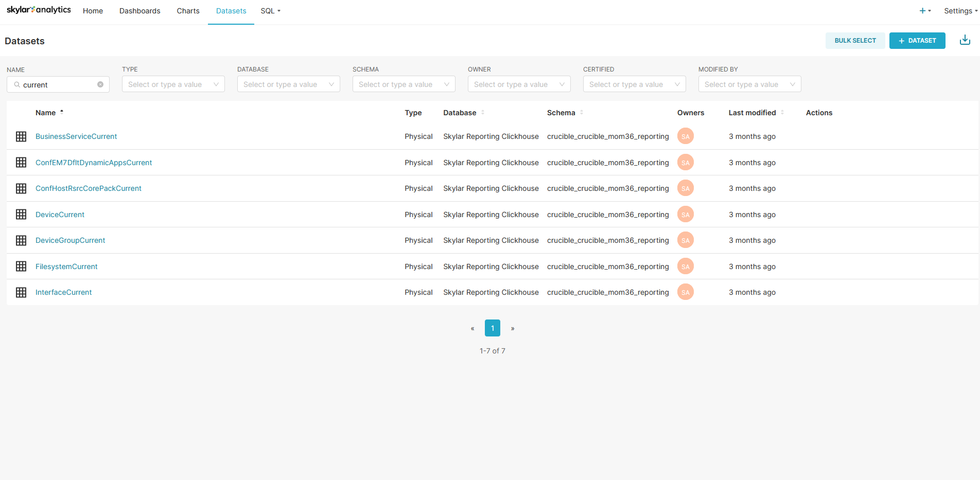Click table icon for DeviceGroupCurrent row
The width and height of the screenshot is (980, 480).
pos(21,240)
